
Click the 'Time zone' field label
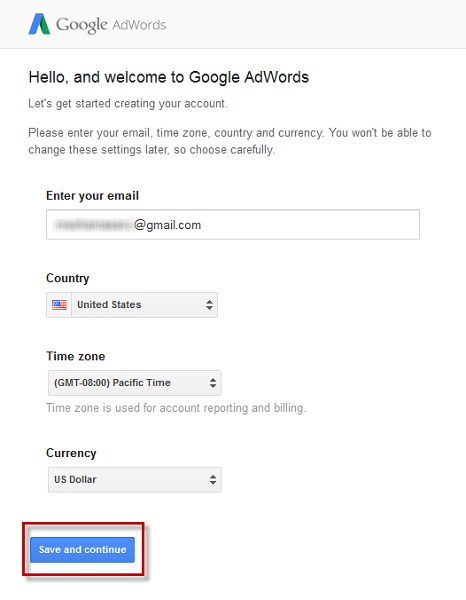76,356
